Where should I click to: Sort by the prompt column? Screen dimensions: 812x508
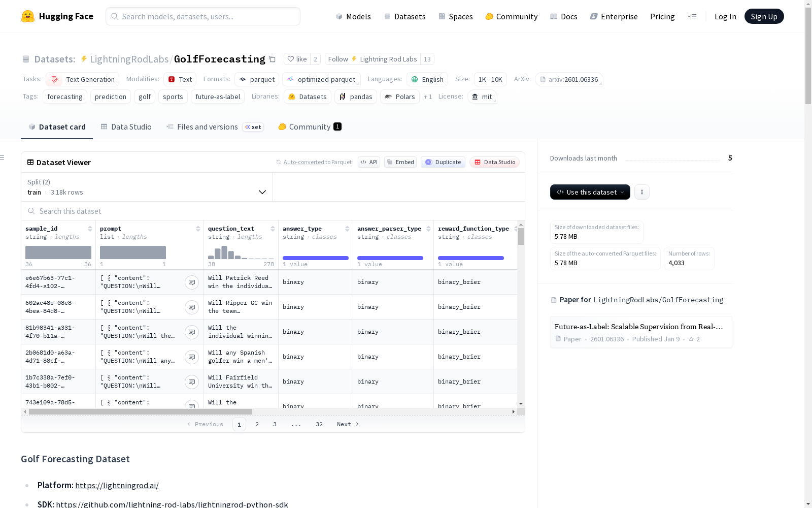coord(198,229)
